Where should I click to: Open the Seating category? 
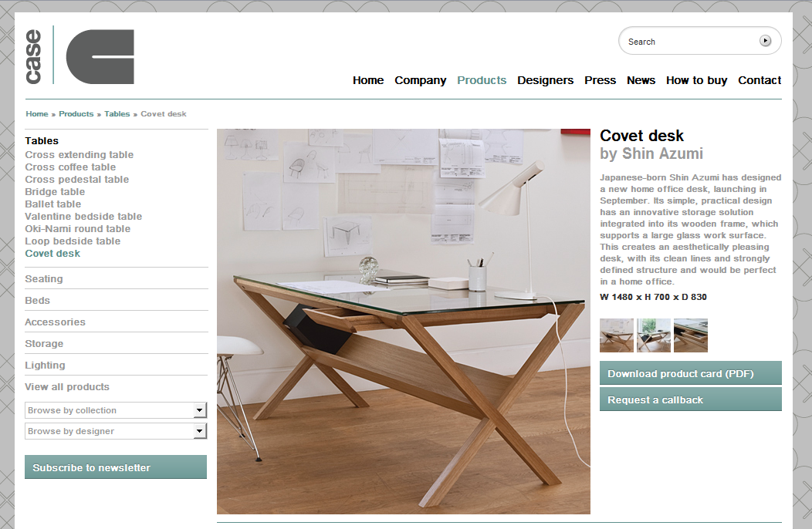[x=44, y=278]
